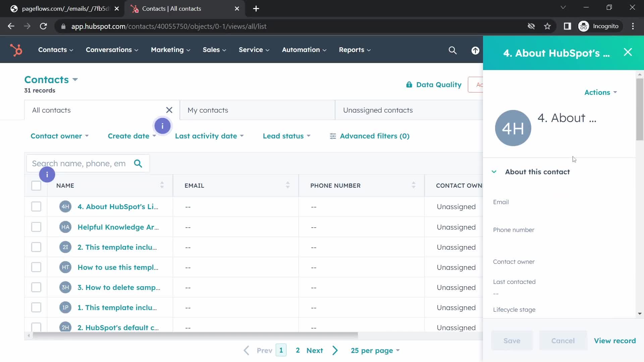Click the HT avatar icon
This screenshot has height=362, width=644.
coord(65,267)
